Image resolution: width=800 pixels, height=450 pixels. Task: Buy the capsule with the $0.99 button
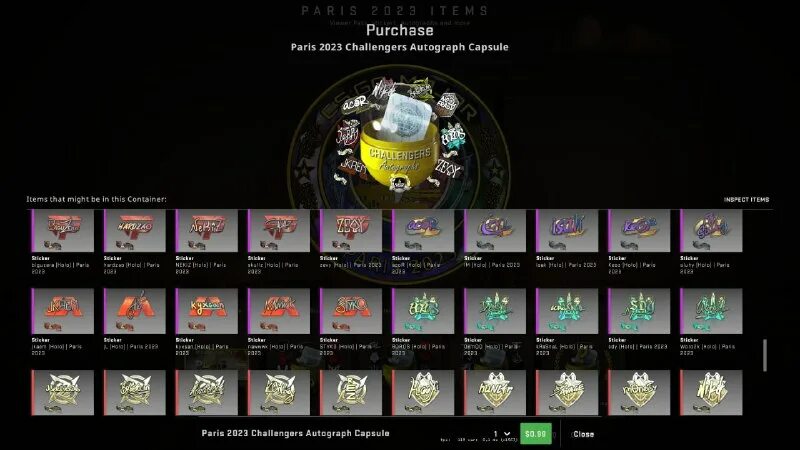536,434
